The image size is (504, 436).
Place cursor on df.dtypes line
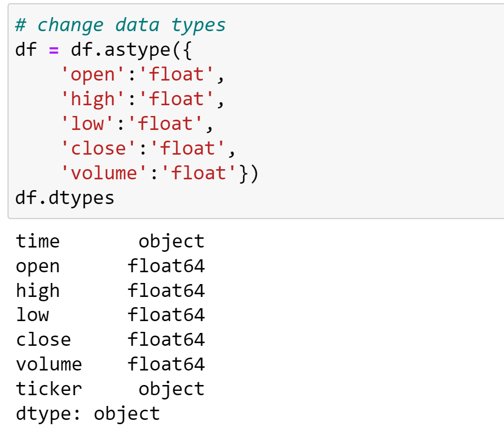coord(64,198)
